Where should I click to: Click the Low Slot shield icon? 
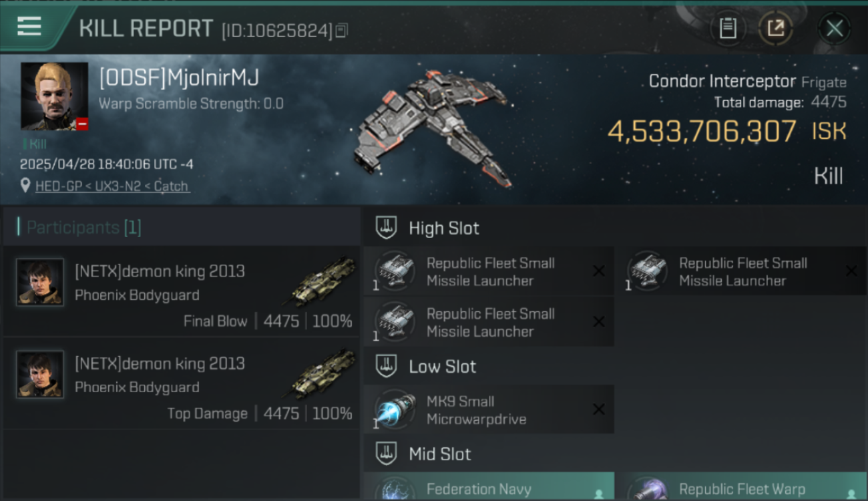point(386,366)
